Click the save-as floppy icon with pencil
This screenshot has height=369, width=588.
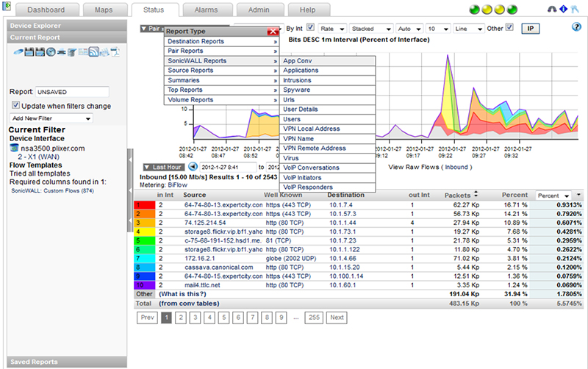click(x=40, y=51)
